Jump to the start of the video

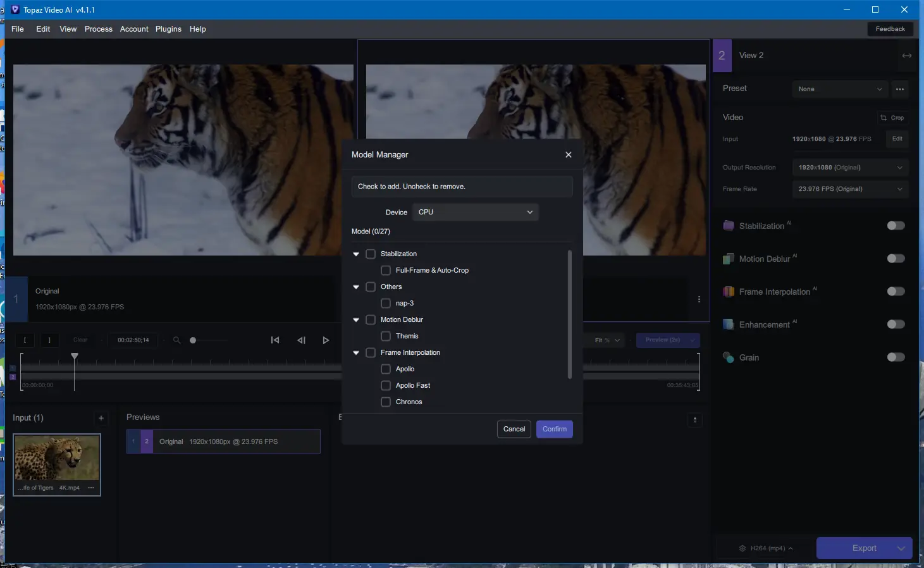click(275, 340)
